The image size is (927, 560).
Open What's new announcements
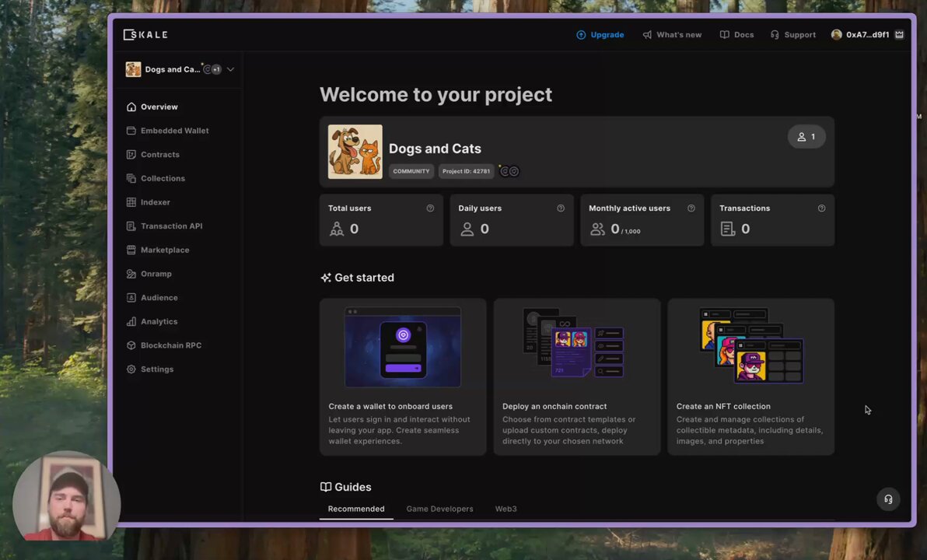coord(672,35)
